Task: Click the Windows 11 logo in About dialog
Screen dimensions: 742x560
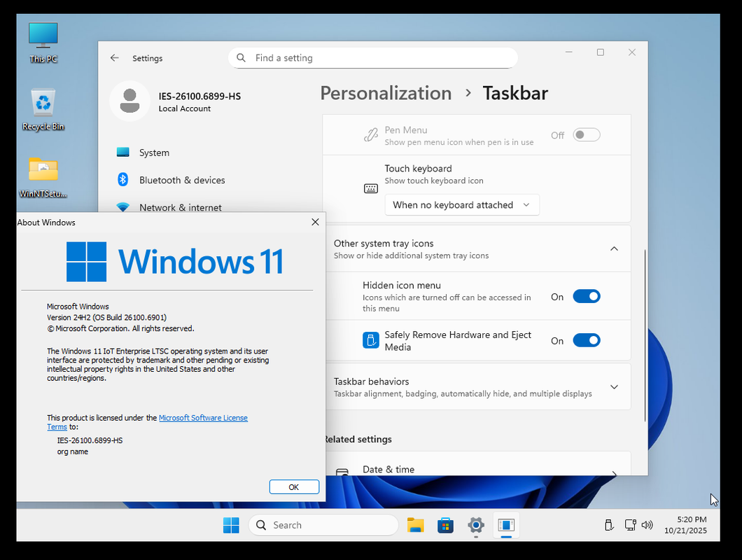Action: pos(174,261)
